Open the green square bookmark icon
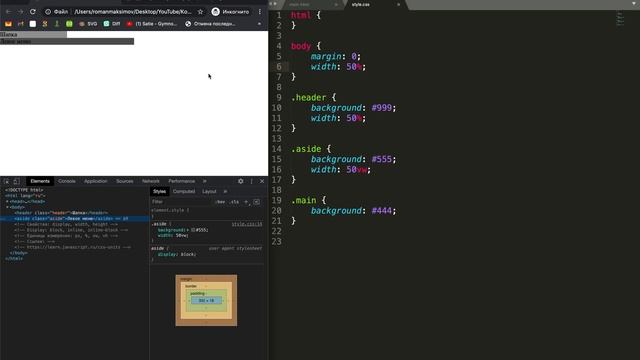The image size is (640, 360). pos(69,24)
